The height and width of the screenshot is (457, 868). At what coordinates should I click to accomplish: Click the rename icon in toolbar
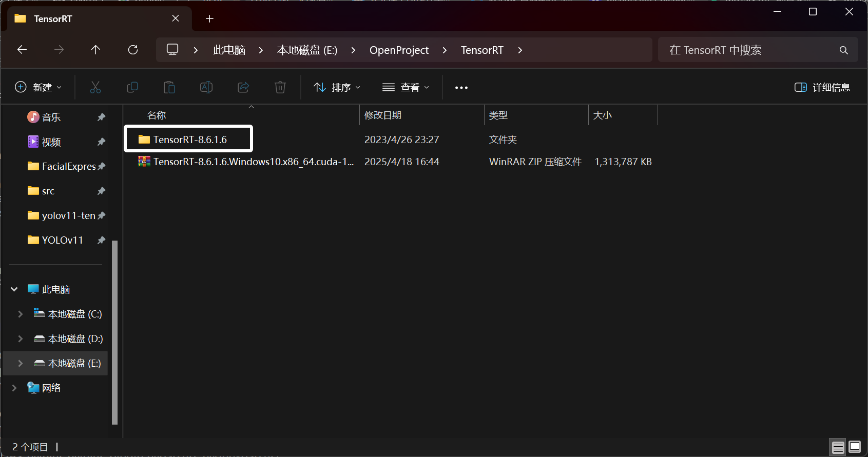click(x=206, y=87)
